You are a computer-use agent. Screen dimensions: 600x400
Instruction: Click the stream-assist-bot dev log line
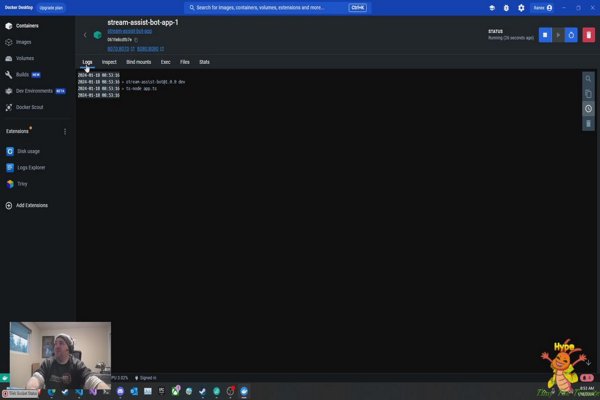point(155,82)
